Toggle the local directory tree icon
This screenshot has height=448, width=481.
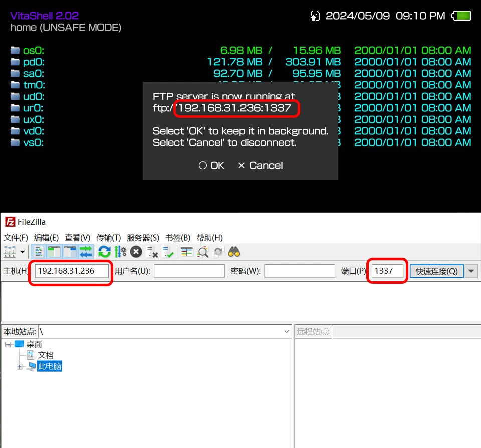[x=54, y=252]
